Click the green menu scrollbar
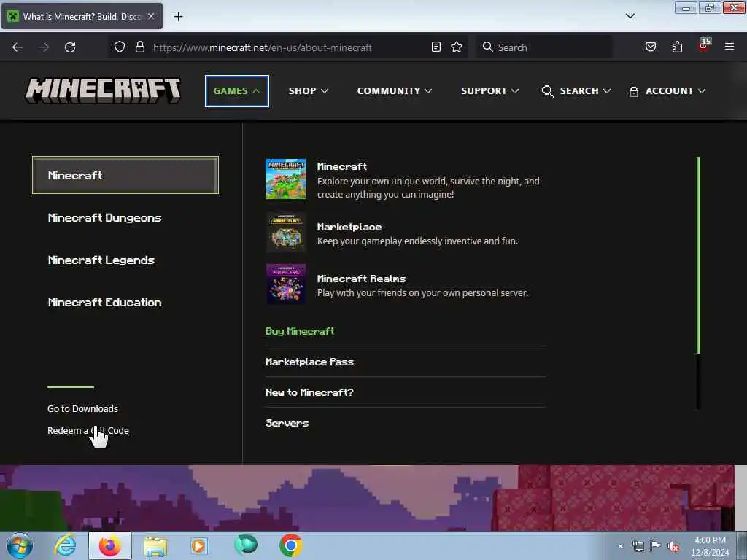The width and height of the screenshot is (747, 560). click(x=698, y=255)
